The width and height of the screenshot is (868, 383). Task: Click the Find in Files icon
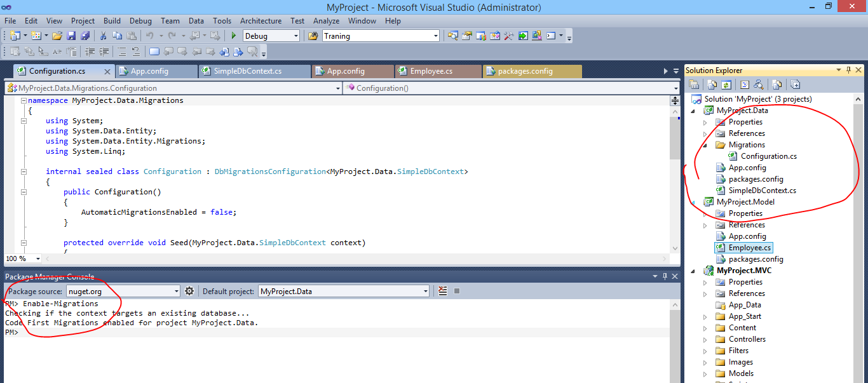[x=313, y=36]
